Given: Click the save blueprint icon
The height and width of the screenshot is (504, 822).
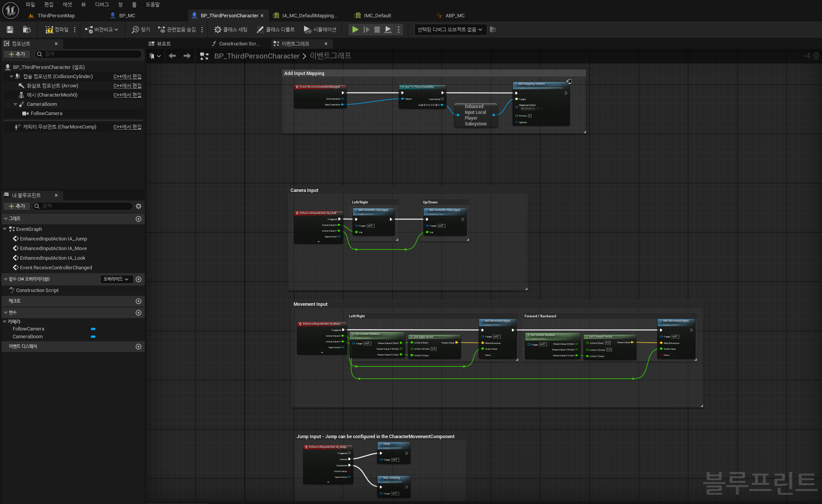Looking at the screenshot, I should pos(10,30).
